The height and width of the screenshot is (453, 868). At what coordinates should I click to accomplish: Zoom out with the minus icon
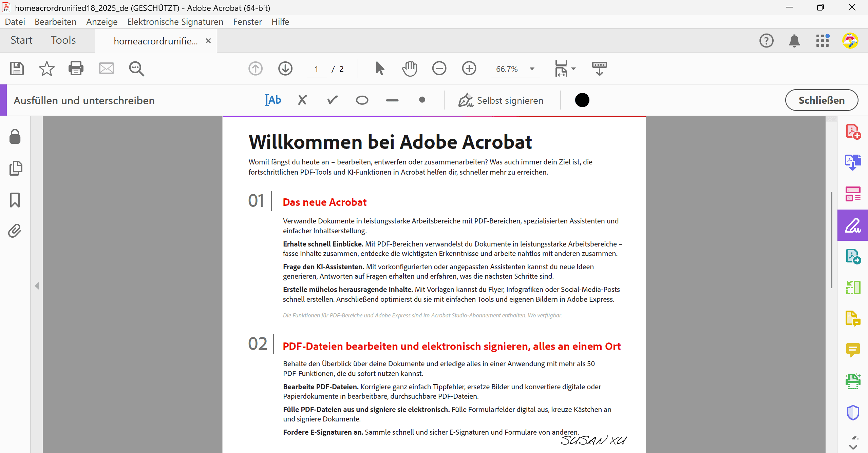click(439, 68)
